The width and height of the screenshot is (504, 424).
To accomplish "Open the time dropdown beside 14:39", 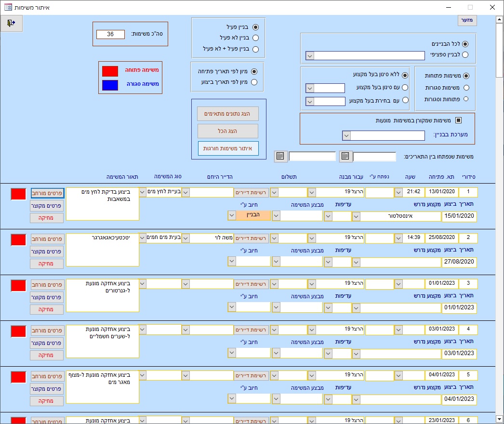I will (x=398, y=238).
